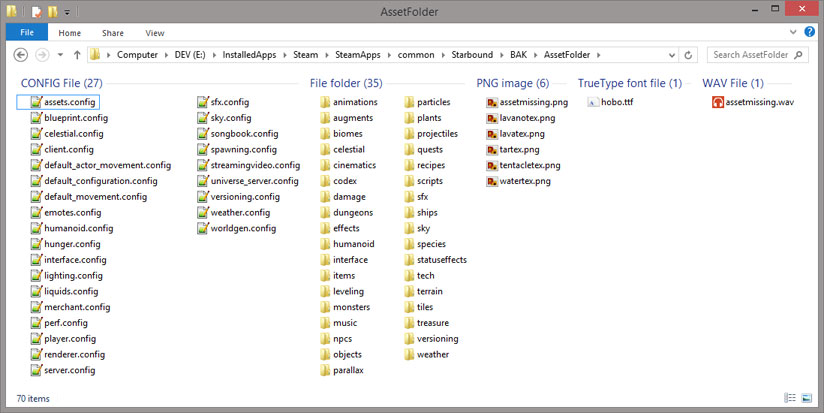The width and height of the screenshot is (824, 413).
Task: Open the File menu tab
Action: pos(27,33)
